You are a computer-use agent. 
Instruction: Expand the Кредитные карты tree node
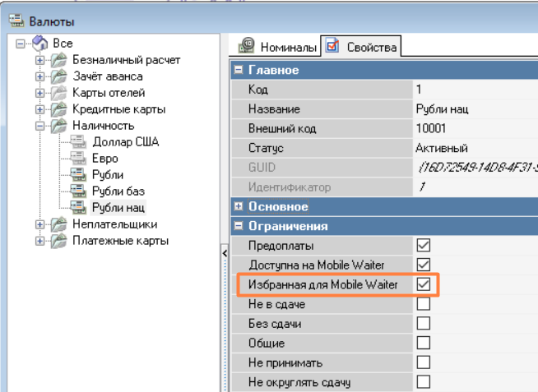pos(39,109)
